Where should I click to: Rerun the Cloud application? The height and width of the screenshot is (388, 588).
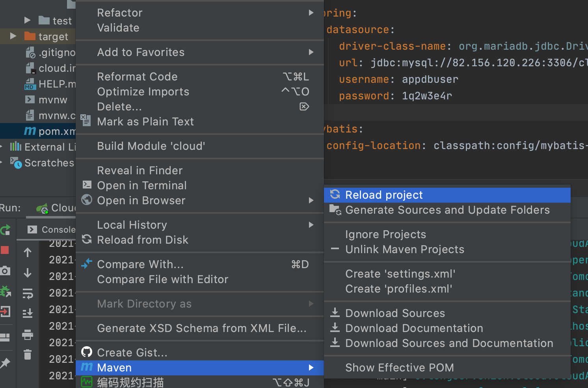click(x=5, y=230)
